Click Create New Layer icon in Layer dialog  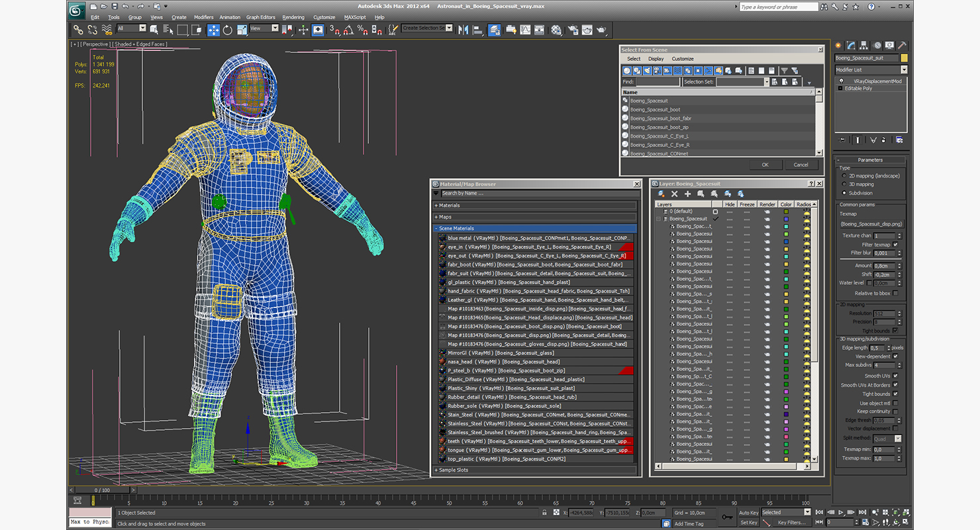pyautogui.click(x=661, y=193)
